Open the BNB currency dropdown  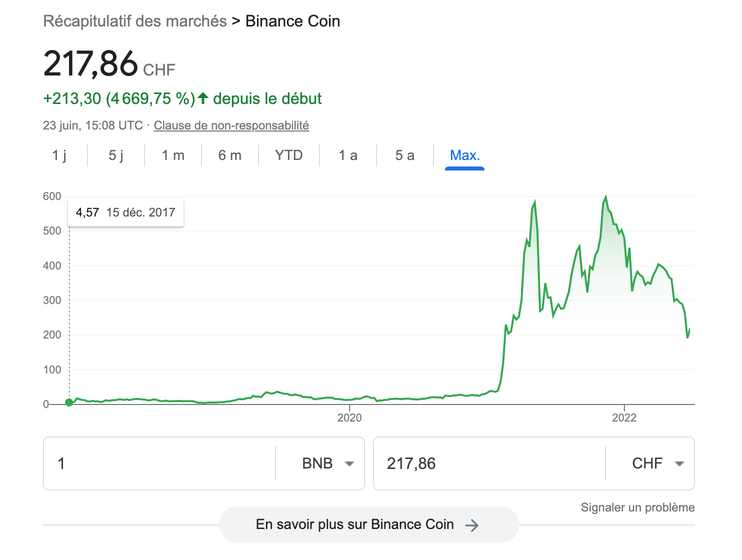tap(327, 463)
